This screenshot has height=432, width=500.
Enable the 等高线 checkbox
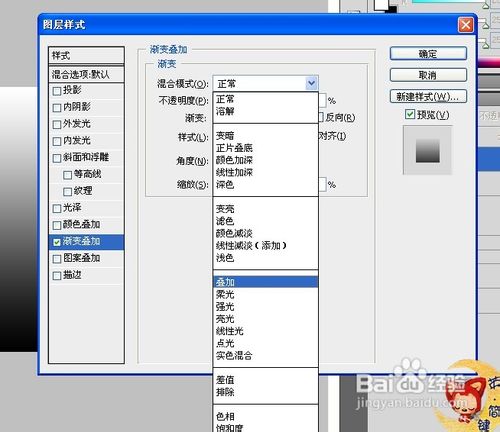click(x=67, y=175)
